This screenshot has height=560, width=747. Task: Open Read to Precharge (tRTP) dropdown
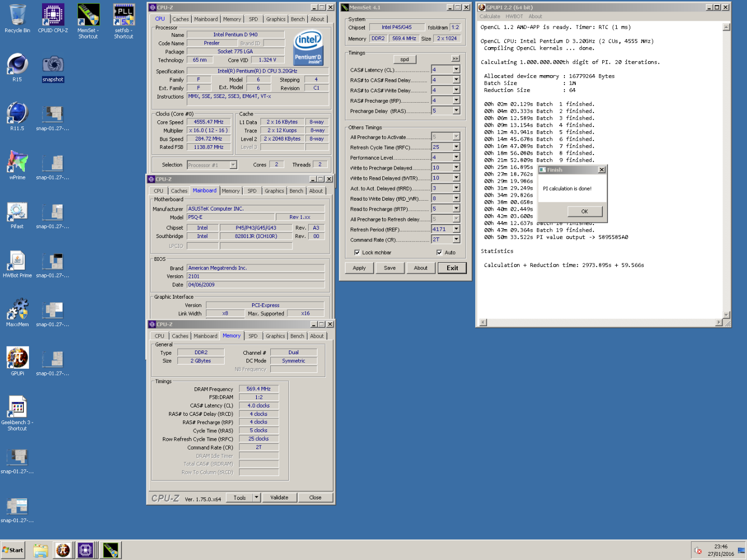click(457, 208)
